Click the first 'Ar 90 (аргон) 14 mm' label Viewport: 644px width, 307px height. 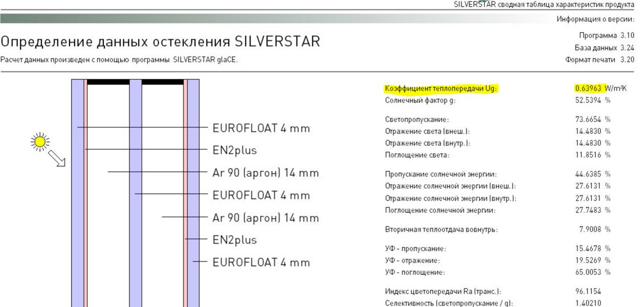pos(265,173)
